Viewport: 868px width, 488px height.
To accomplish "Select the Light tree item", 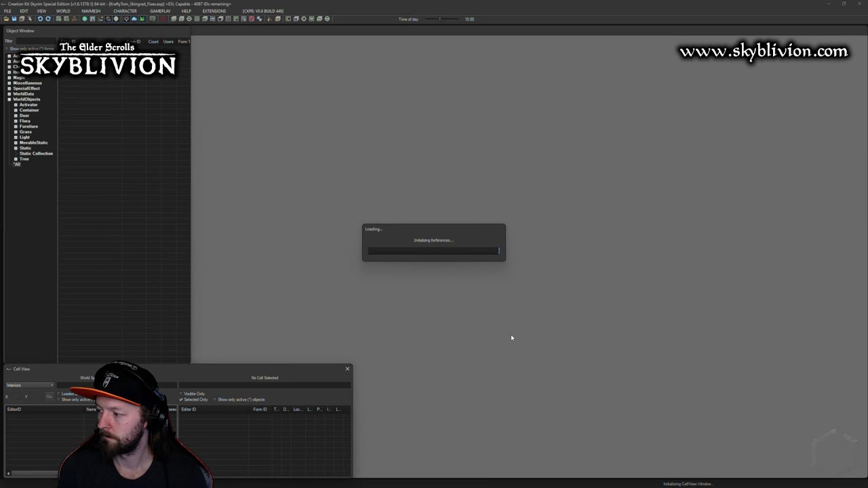I will pyautogui.click(x=24, y=137).
